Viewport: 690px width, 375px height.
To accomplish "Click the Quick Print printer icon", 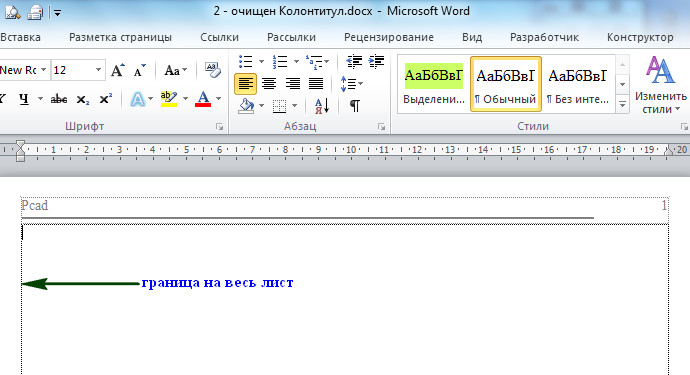I will point(35,13).
